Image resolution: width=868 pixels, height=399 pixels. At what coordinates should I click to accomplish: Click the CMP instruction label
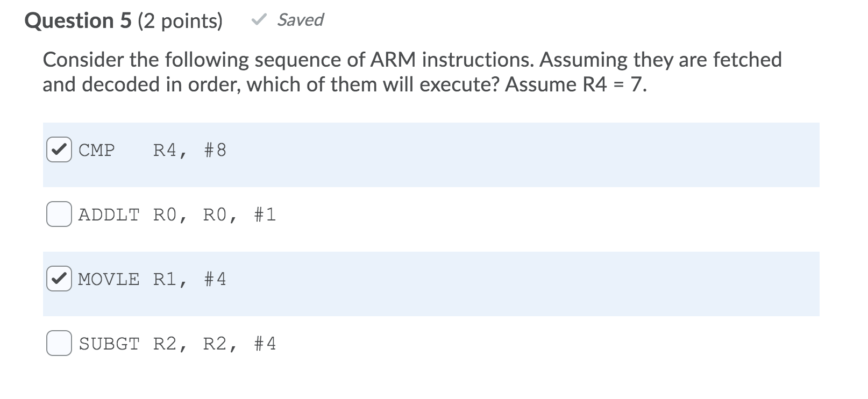click(x=97, y=150)
